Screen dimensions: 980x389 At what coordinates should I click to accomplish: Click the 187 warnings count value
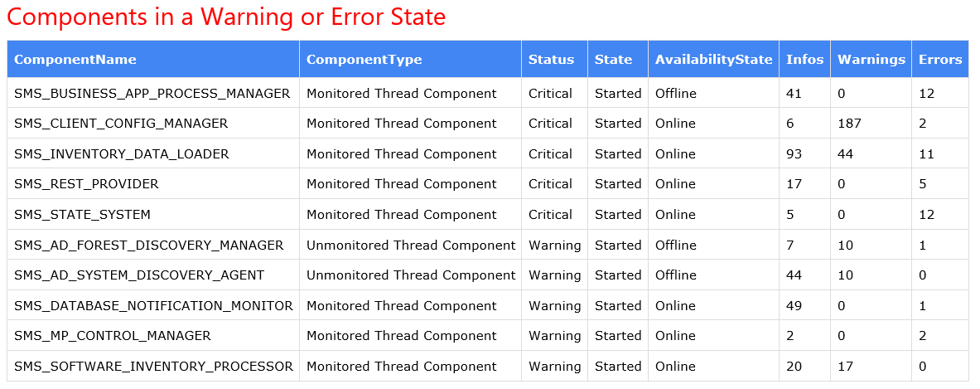tap(849, 124)
